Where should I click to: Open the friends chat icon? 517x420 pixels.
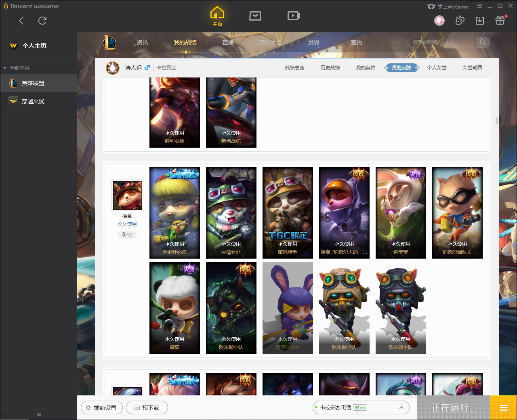pyautogui.click(x=460, y=20)
